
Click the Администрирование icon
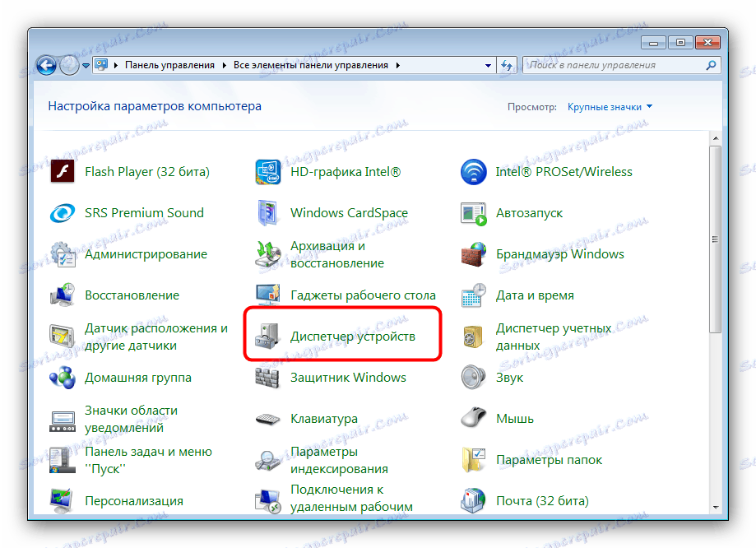click(x=63, y=254)
